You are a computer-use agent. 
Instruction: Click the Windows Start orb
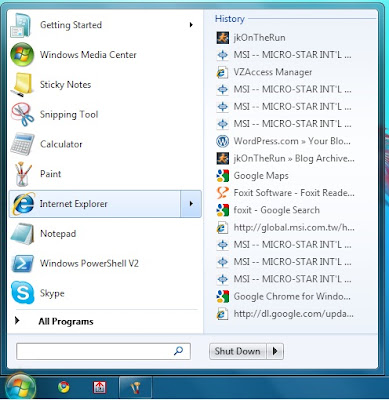[20, 387]
